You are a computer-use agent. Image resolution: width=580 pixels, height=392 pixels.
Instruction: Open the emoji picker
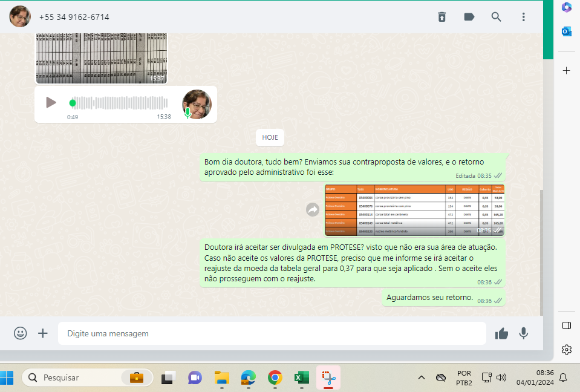point(21,333)
